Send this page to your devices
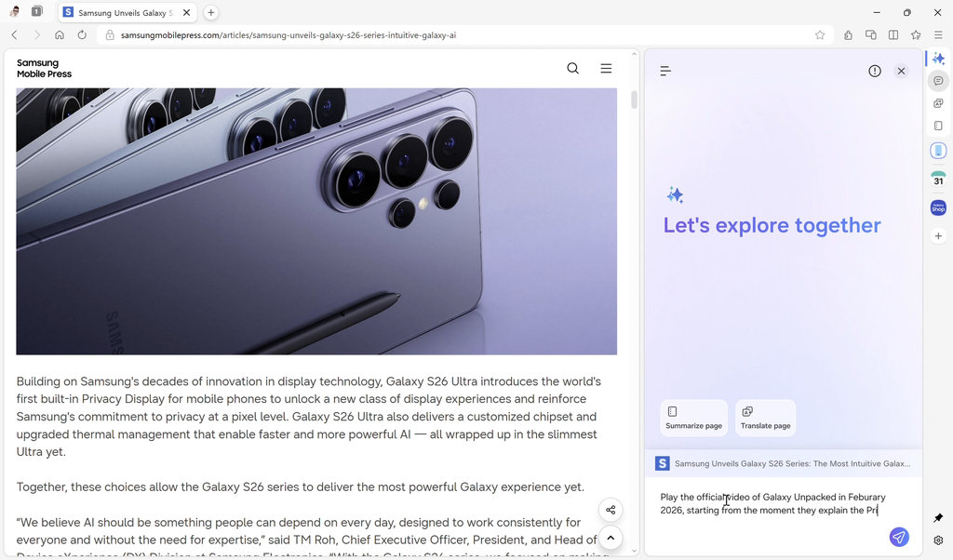This screenshot has width=953, height=560. pos(870,34)
